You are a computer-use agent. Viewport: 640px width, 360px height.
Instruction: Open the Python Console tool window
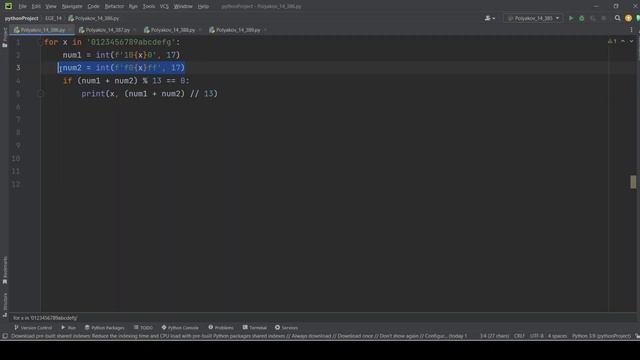tap(180, 328)
